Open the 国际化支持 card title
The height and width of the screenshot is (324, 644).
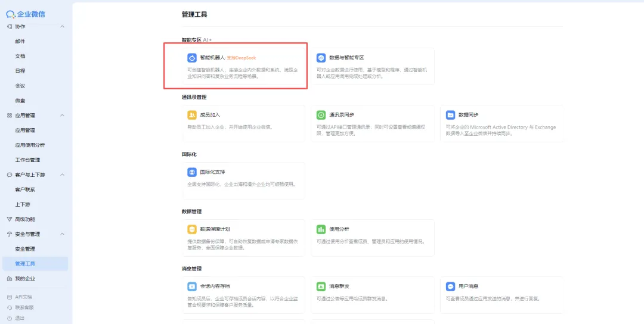point(212,172)
